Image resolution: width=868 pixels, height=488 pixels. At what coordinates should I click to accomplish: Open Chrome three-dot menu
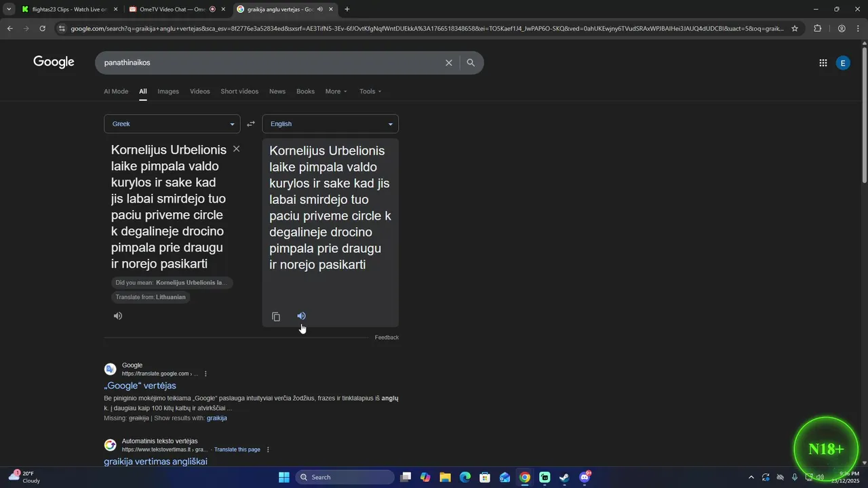click(859, 28)
